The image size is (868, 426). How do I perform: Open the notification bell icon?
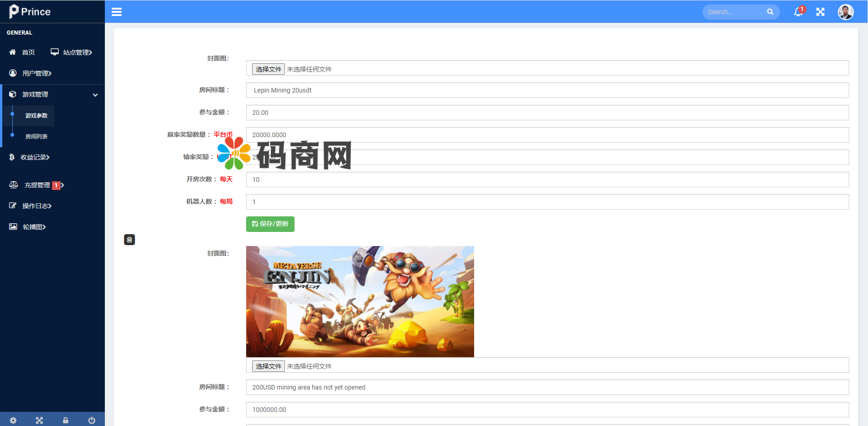[x=798, y=12]
